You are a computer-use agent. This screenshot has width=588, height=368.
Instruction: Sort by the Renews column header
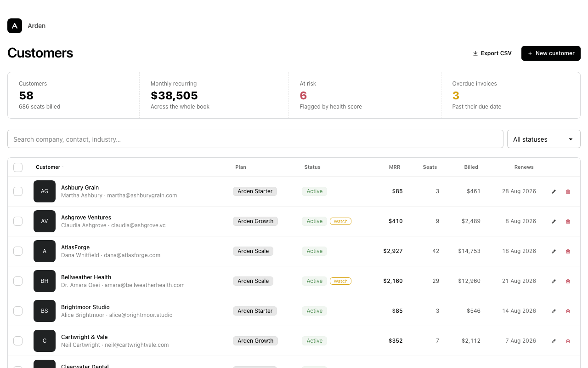click(524, 167)
